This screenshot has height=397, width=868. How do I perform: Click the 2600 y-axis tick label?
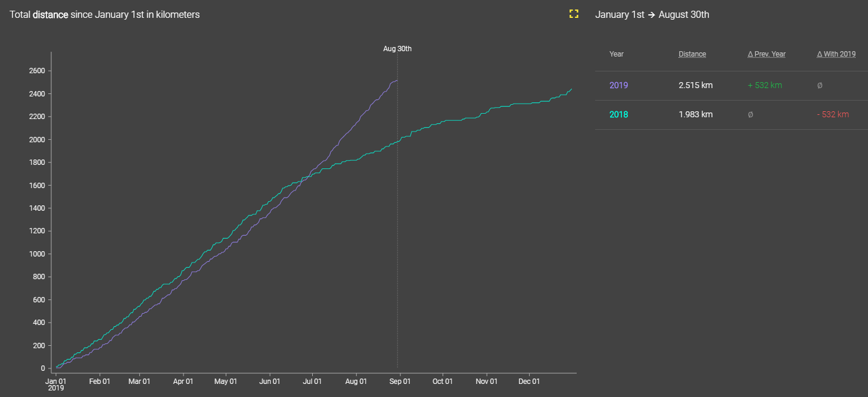coord(36,71)
